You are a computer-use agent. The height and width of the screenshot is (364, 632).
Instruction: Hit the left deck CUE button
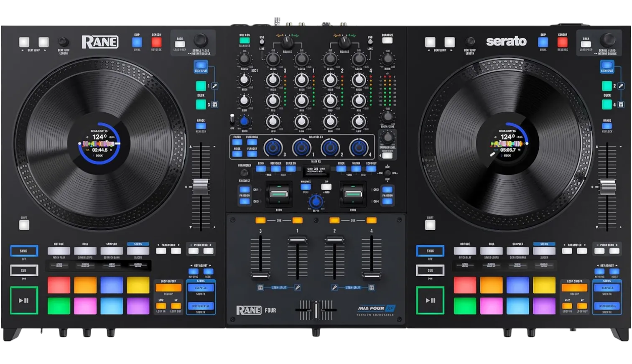coord(24,270)
